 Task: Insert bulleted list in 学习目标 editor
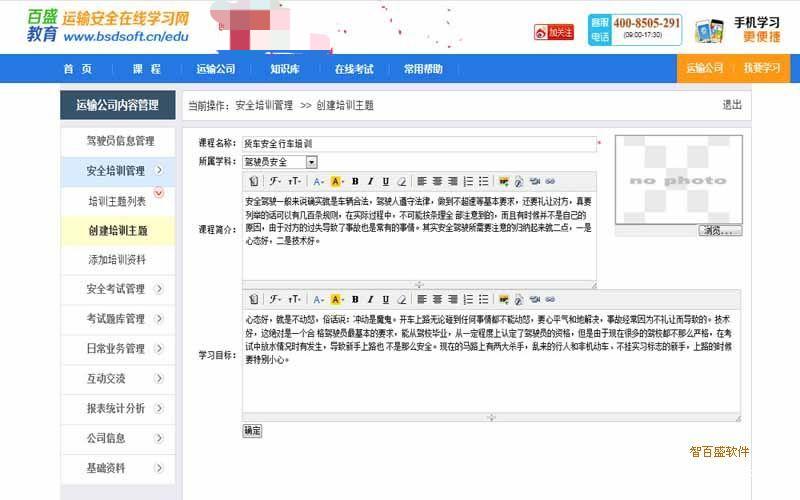pos(484,299)
